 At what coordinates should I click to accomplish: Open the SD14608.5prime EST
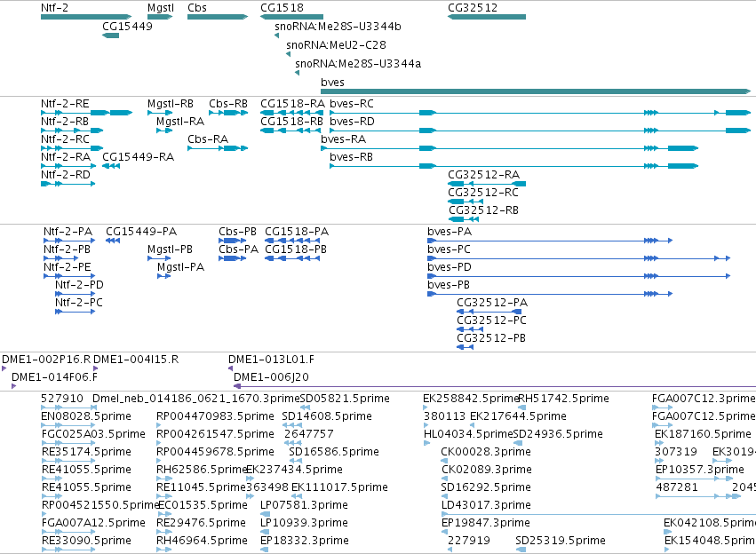[292, 425]
